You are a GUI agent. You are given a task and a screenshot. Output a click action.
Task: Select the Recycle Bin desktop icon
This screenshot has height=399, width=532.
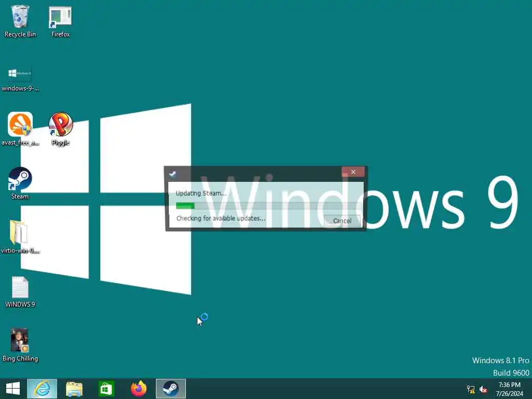(20, 21)
